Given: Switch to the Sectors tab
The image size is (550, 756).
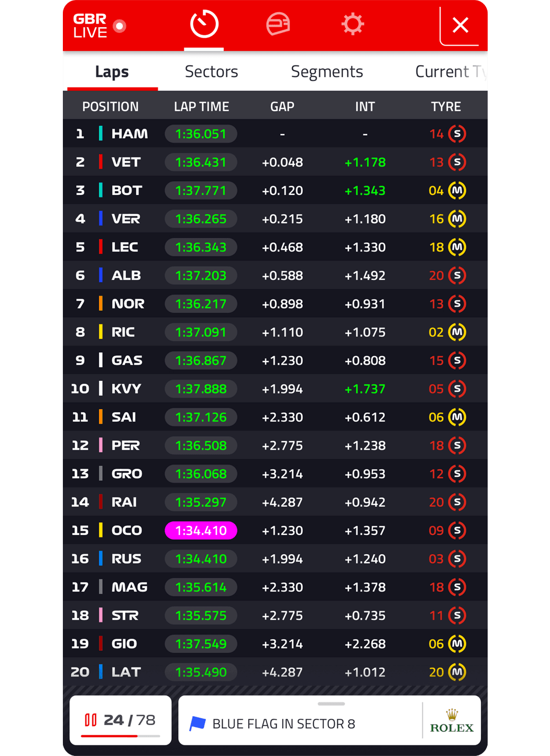Looking at the screenshot, I should tap(211, 71).
